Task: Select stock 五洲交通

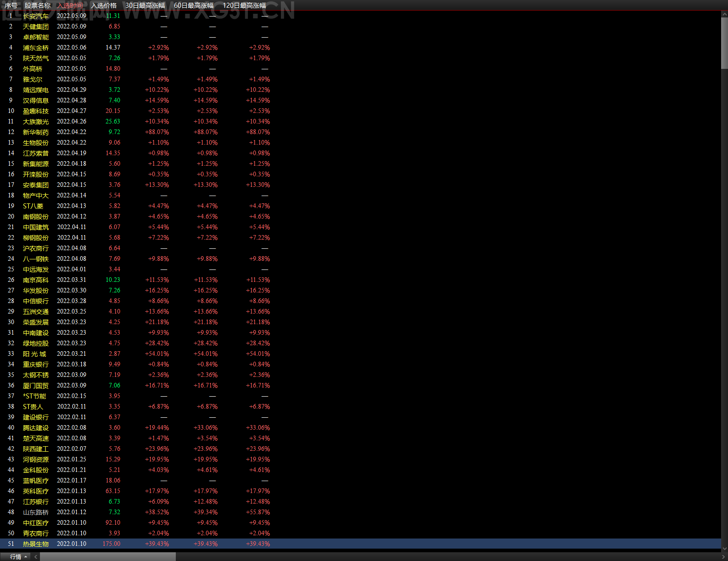Action: pos(36,312)
